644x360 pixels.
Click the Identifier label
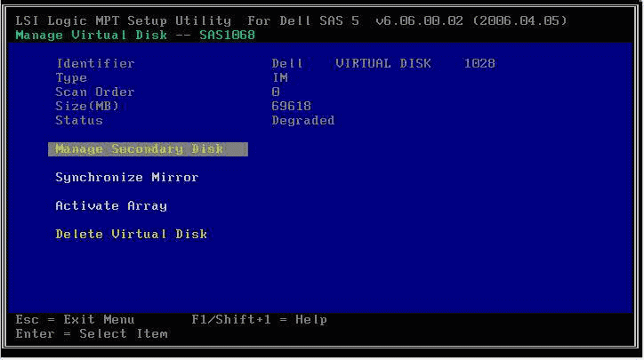coord(95,64)
